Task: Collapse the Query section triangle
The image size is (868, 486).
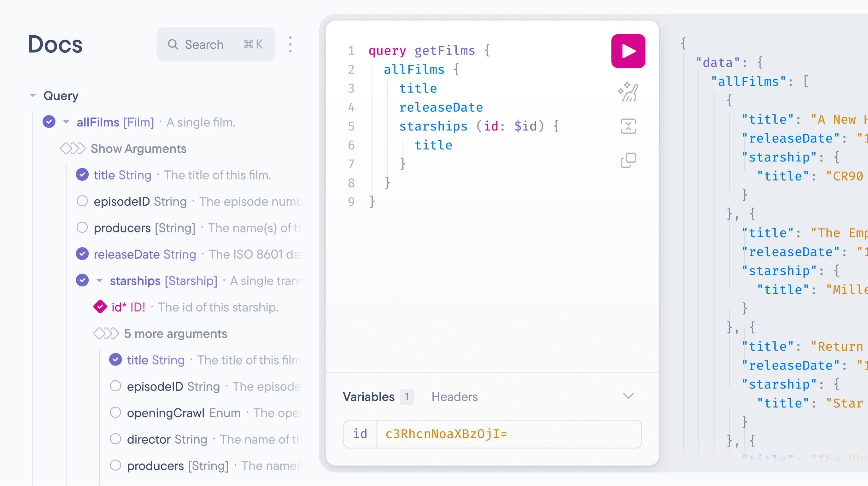Action: pyautogui.click(x=33, y=95)
